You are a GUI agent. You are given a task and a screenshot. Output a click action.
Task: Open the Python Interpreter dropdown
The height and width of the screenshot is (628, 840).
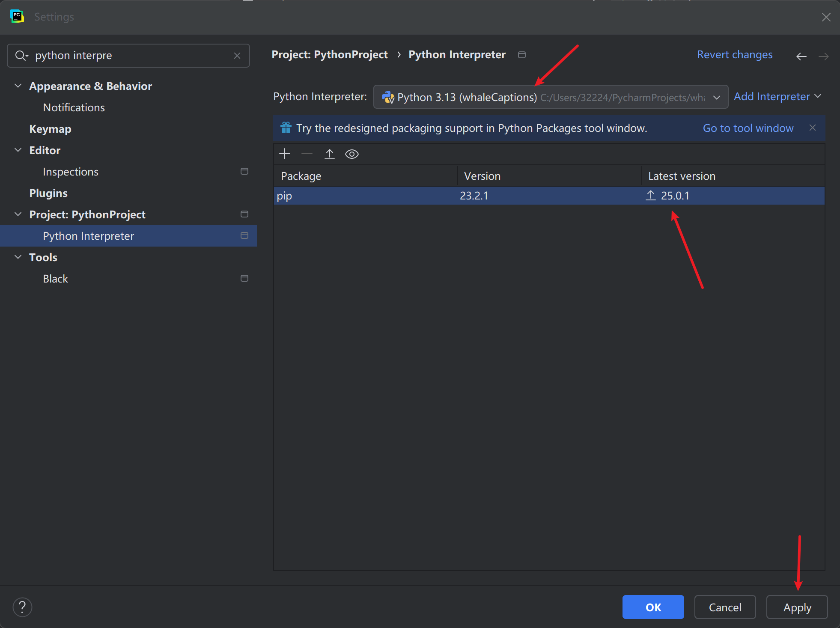coord(551,97)
